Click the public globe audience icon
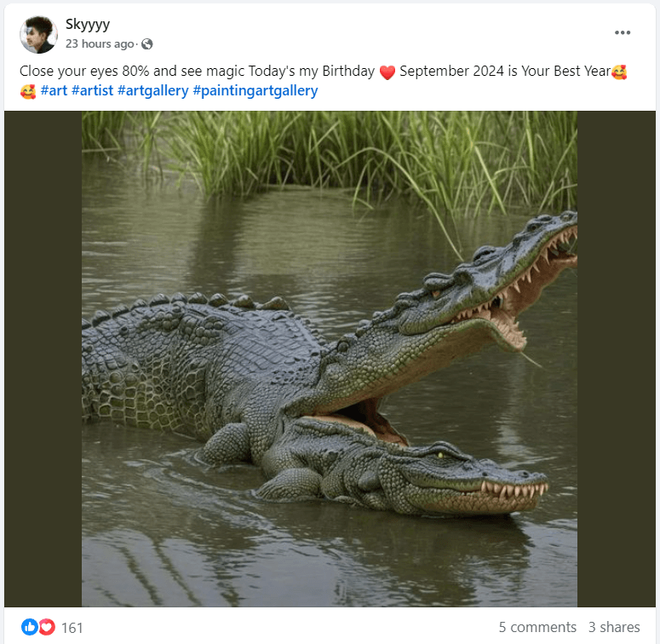This screenshot has width=660, height=644. click(146, 43)
